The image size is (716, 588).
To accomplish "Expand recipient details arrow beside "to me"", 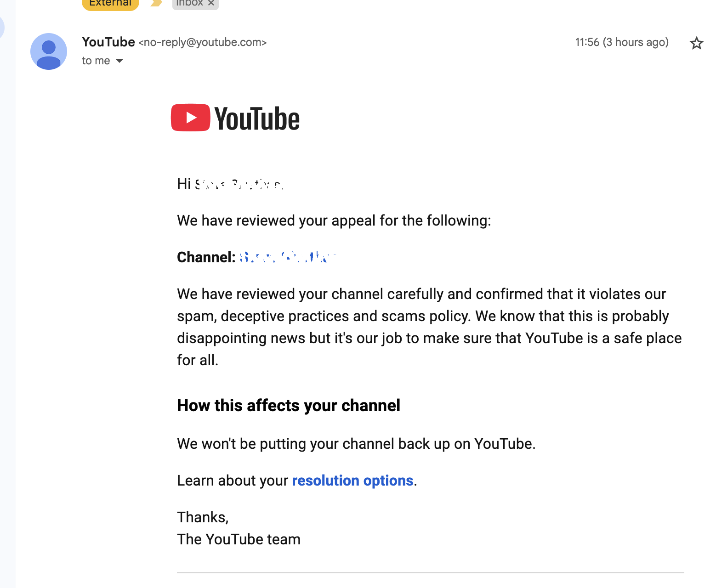I will 119,61.
